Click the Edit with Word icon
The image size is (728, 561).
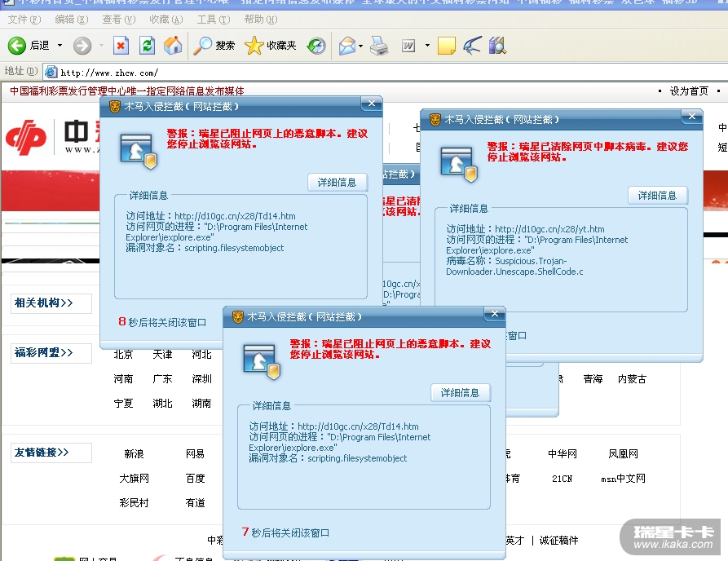(408, 46)
